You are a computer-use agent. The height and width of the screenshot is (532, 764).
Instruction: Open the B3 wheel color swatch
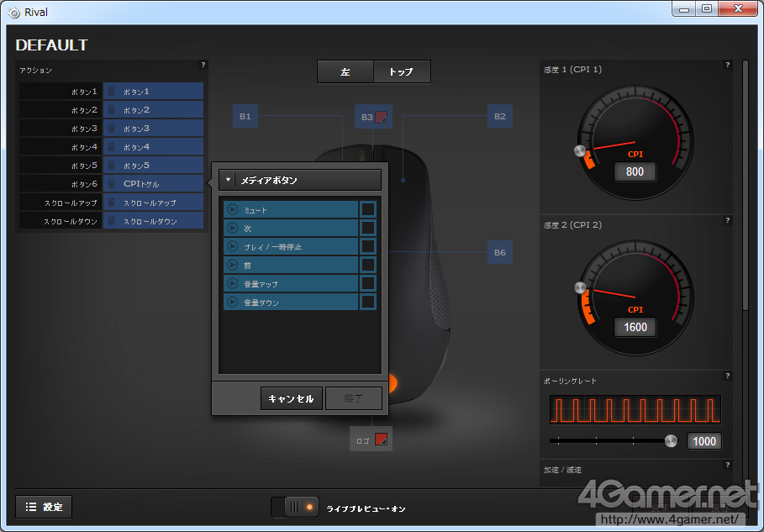[x=381, y=117]
